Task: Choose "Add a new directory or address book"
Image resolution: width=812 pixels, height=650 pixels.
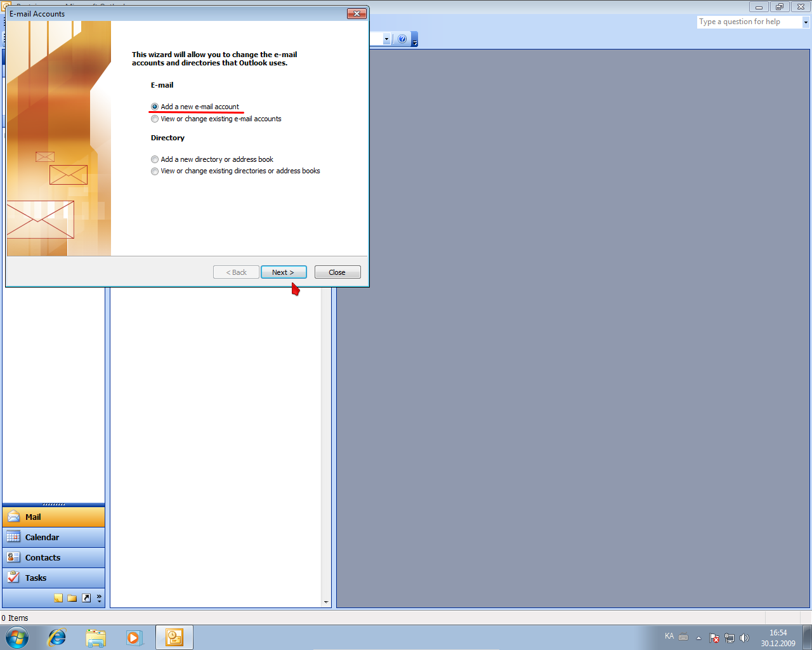Action: click(x=155, y=159)
